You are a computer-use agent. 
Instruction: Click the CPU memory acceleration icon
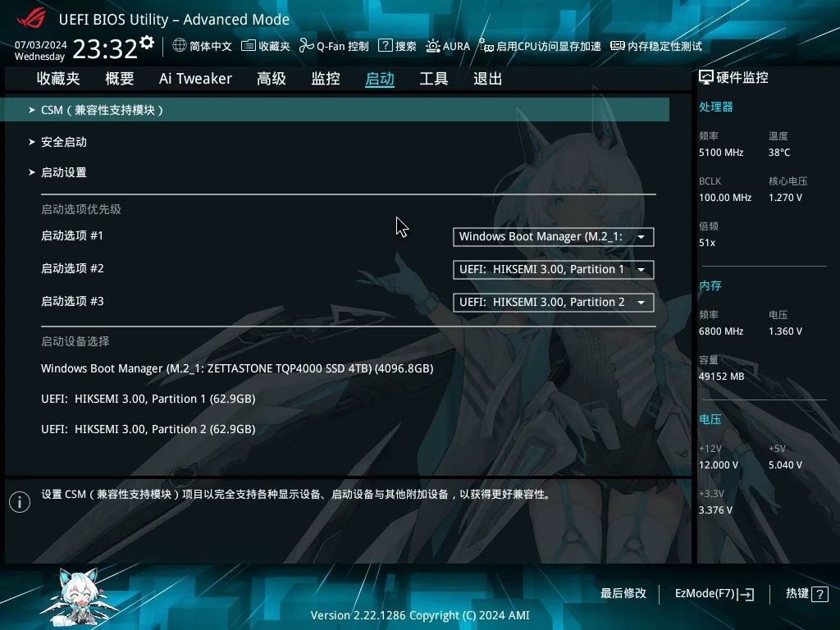[486, 46]
